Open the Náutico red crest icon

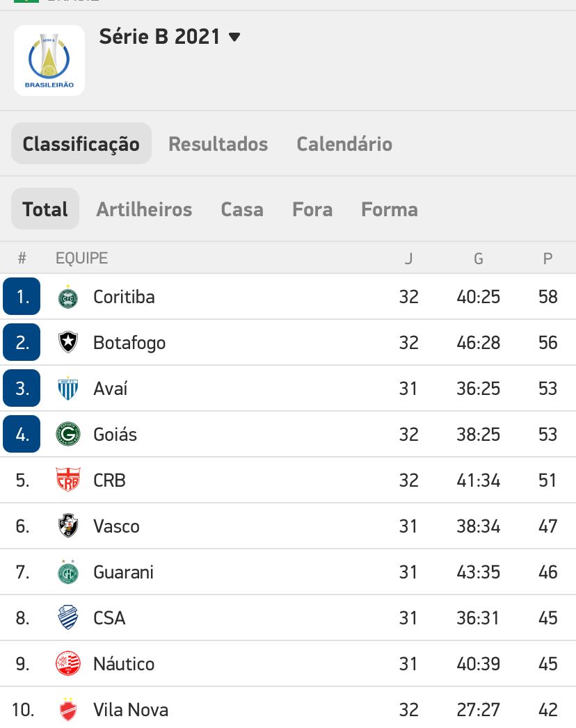[67, 663]
